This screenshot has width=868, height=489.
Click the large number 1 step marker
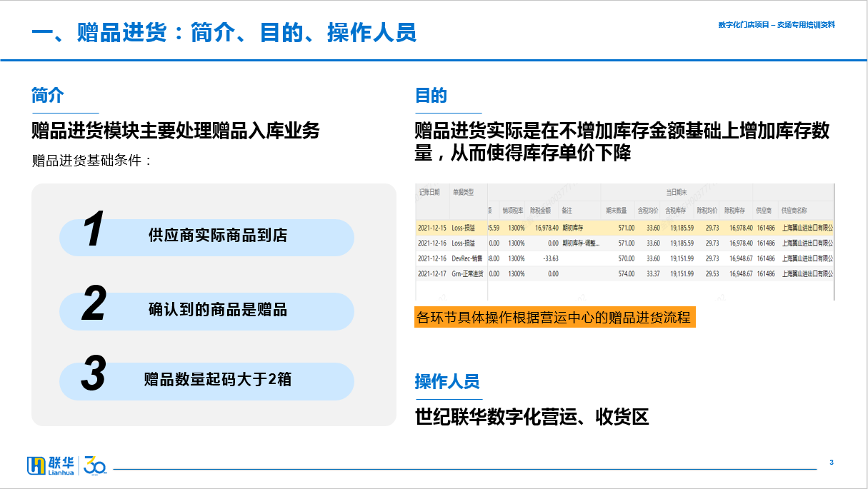[x=94, y=230]
